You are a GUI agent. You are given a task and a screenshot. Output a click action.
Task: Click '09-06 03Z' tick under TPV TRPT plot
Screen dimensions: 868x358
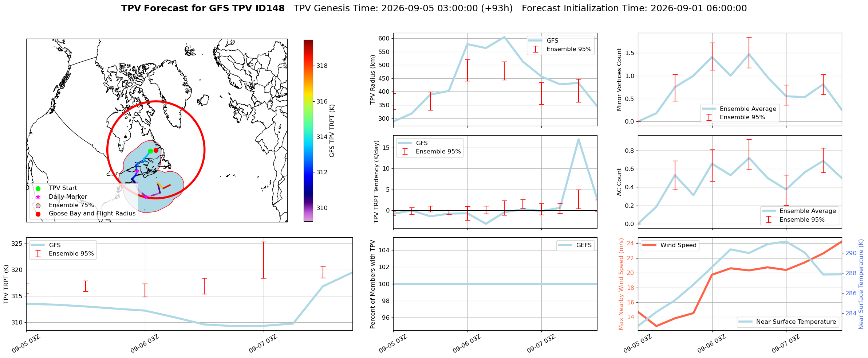[145, 343]
